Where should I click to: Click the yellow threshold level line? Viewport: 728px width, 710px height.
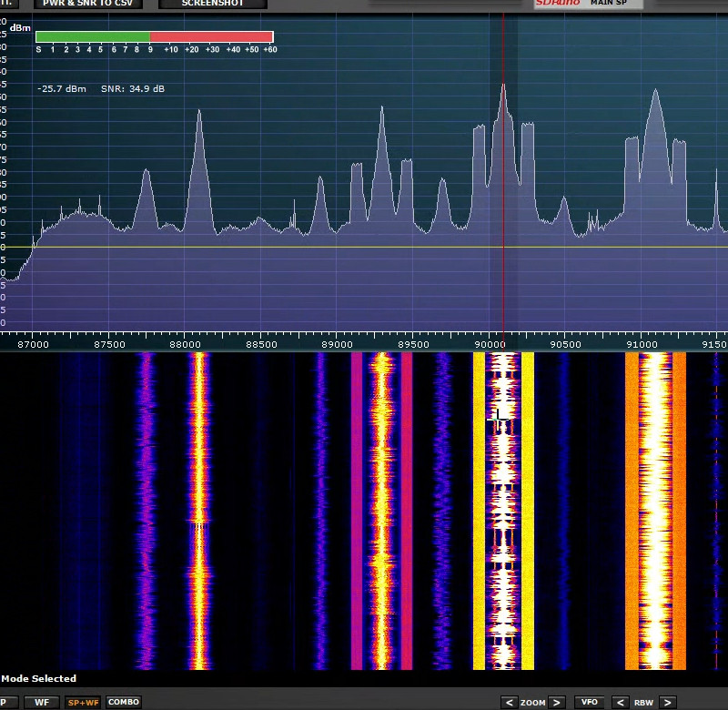364,247
